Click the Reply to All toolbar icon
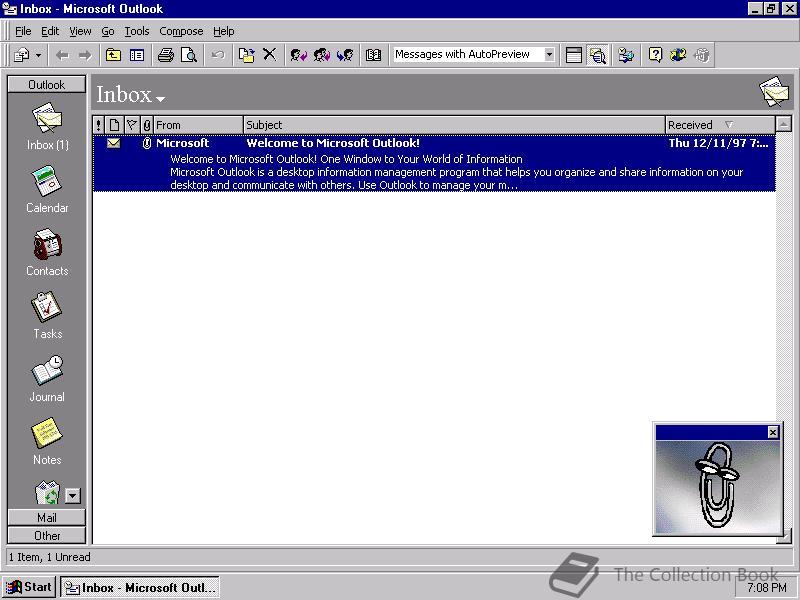Screen dimensions: 800x600 pyautogui.click(x=321, y=55)
